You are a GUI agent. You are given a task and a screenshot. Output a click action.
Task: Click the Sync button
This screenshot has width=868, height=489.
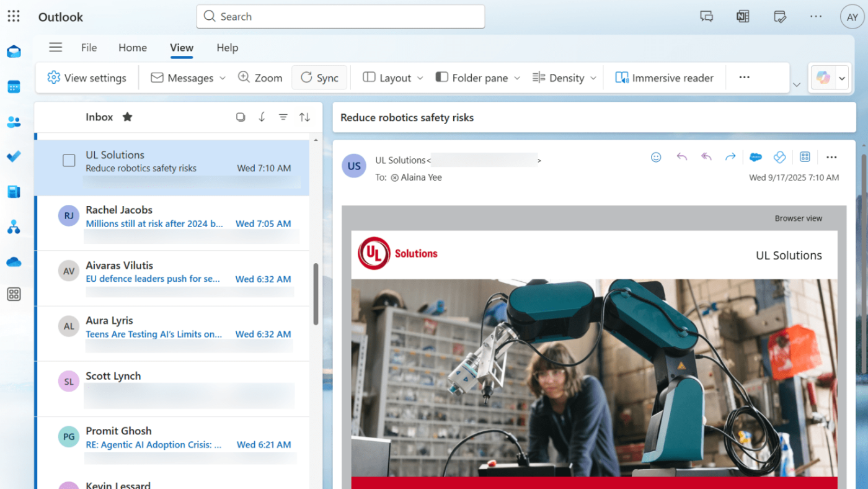click(319, 78)
